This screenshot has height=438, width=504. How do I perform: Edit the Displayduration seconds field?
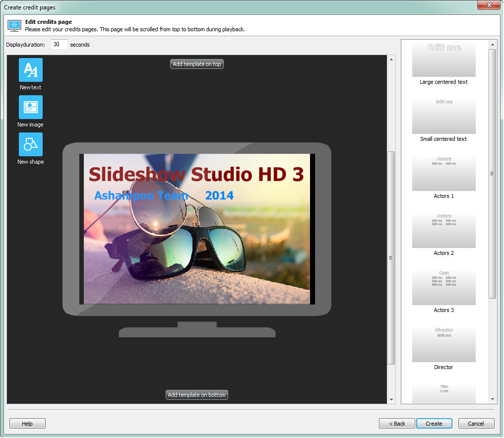click(59, 44)
